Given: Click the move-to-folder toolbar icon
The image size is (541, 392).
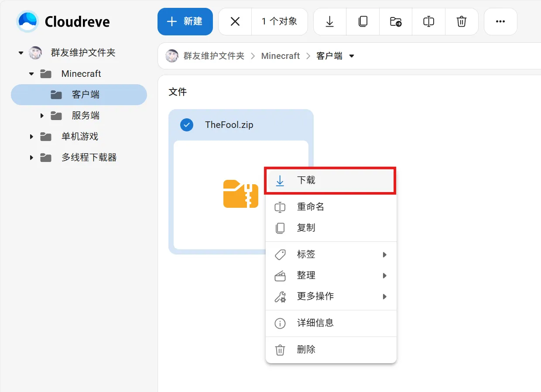Looking at the screenshot, I should point(396,21).
